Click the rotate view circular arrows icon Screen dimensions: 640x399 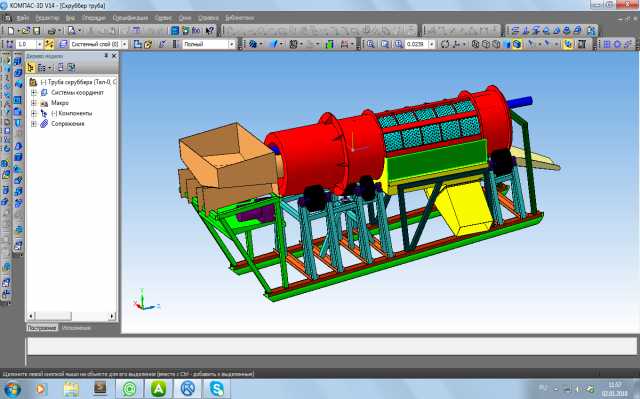[445, 44]
